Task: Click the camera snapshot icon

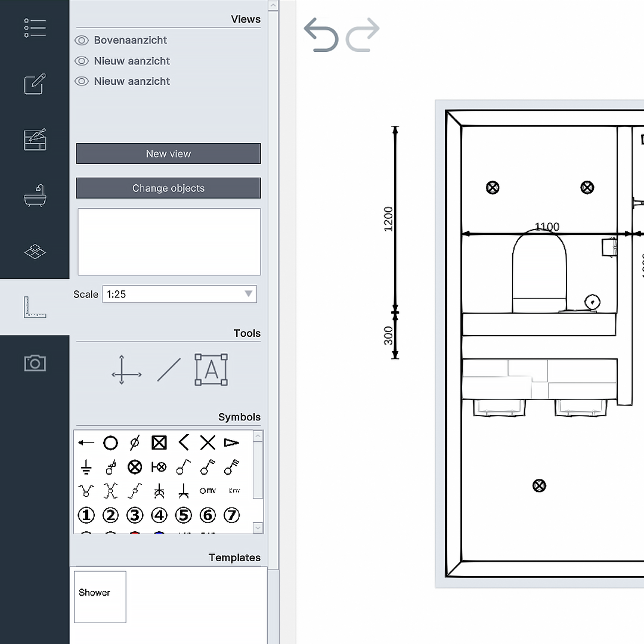Action: pyautogui.click(x=35, y=363)
